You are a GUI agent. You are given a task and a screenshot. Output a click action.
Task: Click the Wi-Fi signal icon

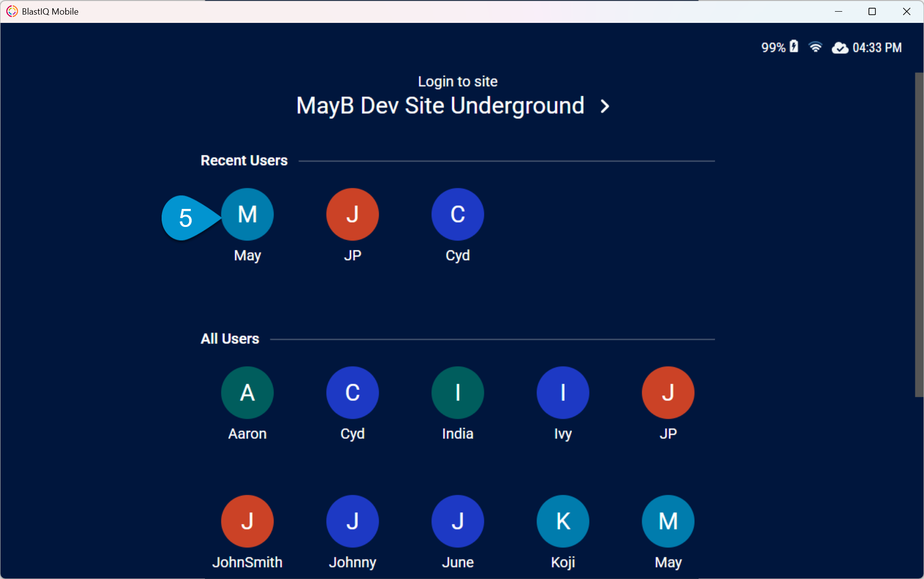(x=815, y=47)
